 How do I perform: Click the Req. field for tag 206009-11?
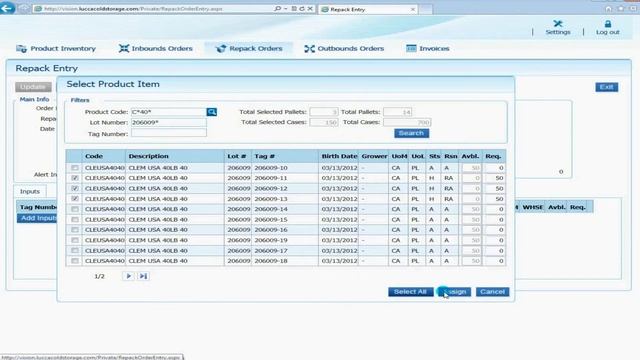click(x=494, y=178)
